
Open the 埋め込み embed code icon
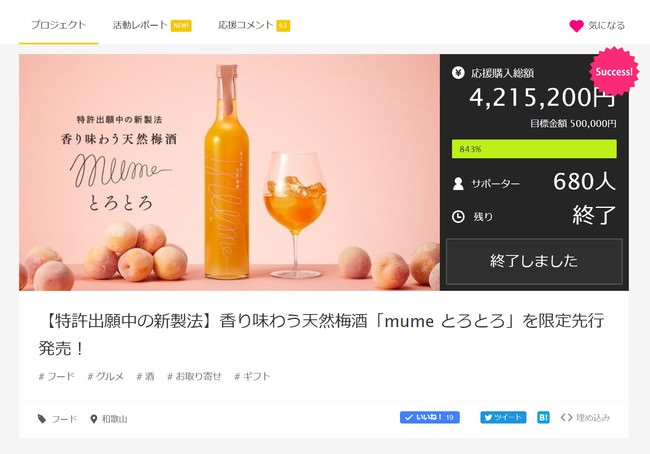coord(567,417)
